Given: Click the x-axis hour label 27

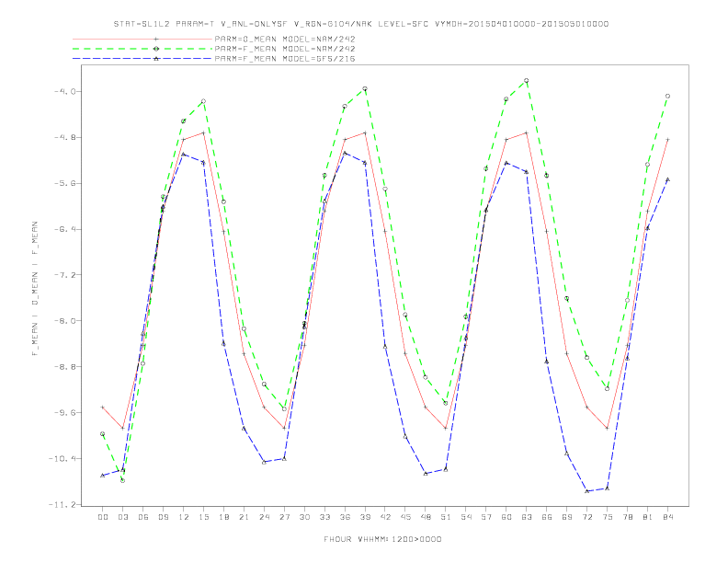Looking at the screenshot, I should tap(284, 517).
